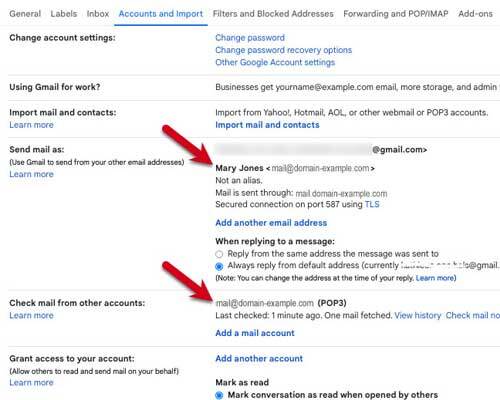Click Add another account link
Viewport: 500px width, 400px height.
tap(259, 359)
